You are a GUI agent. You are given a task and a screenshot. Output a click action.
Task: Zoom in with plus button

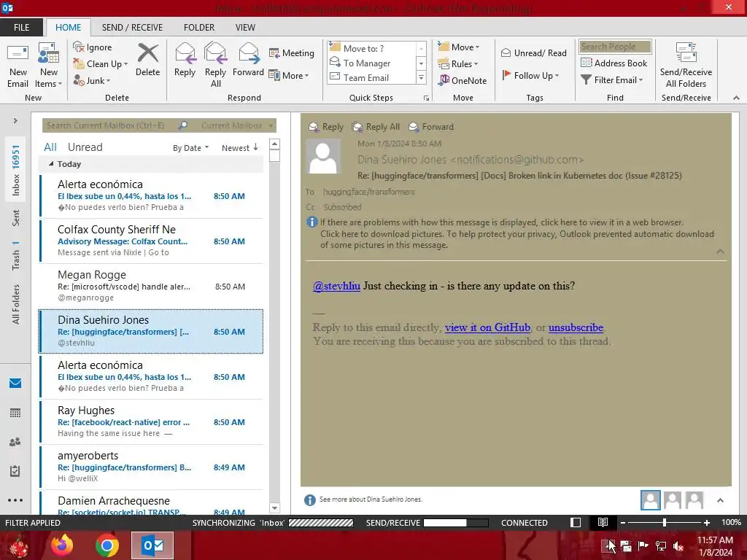point(706,522)
